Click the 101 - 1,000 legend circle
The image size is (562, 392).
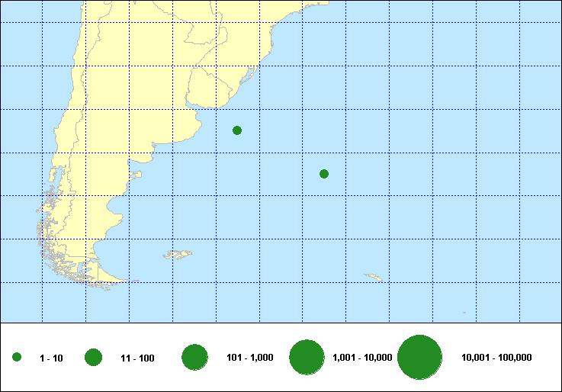[x=195, y=358]
